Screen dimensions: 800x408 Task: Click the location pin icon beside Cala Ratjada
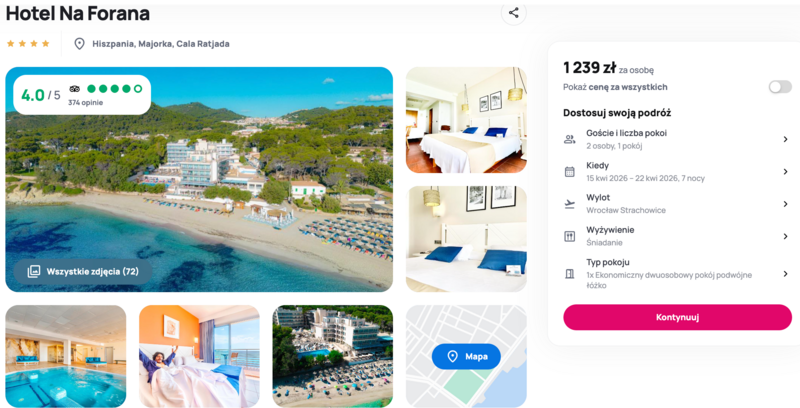point(79,44)
